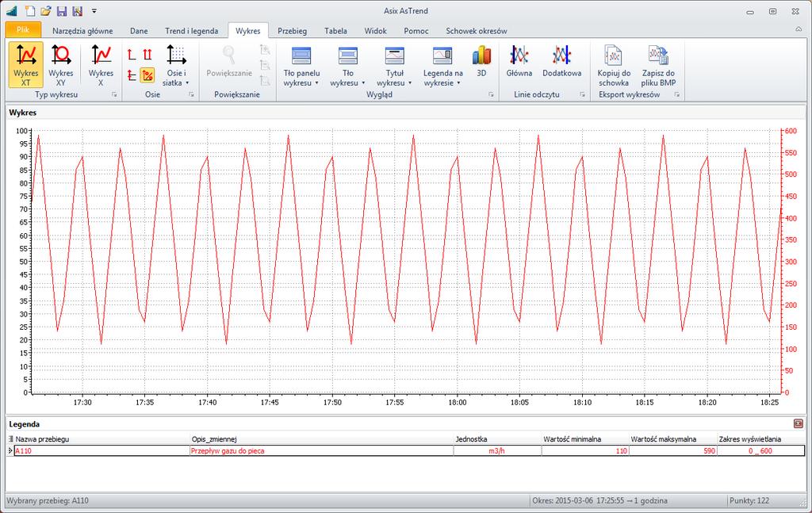Click the New file icon in quick access toolbar

[31, 11]
